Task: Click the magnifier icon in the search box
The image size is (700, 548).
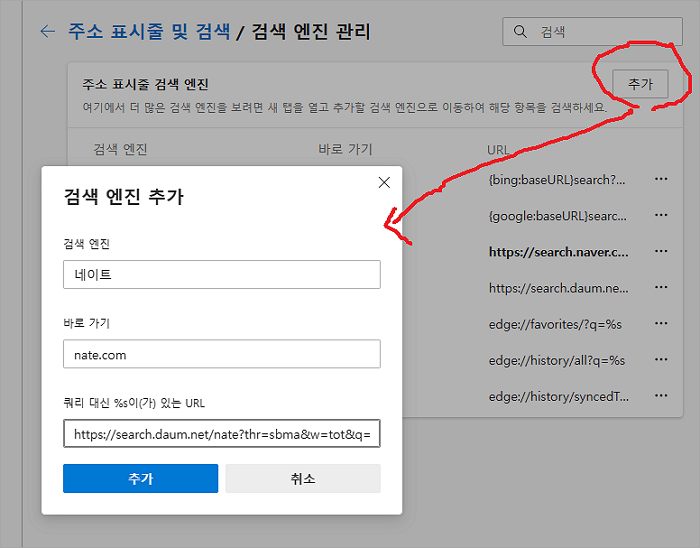Action: pos(520,32)
